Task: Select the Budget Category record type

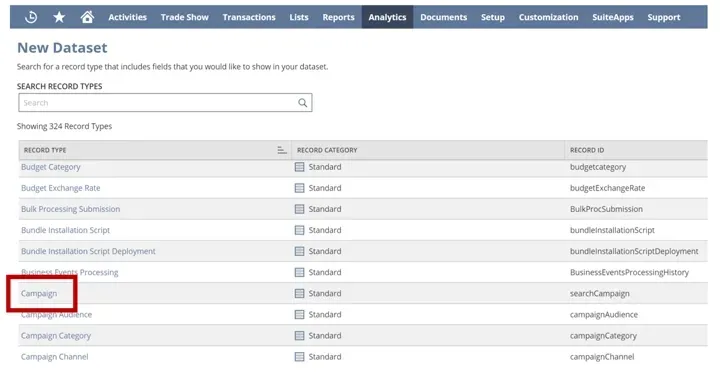Action: click(51, 167)
